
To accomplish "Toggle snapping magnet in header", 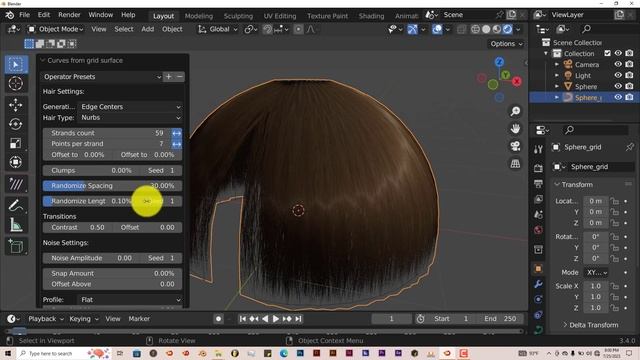I will pos(267,29).
